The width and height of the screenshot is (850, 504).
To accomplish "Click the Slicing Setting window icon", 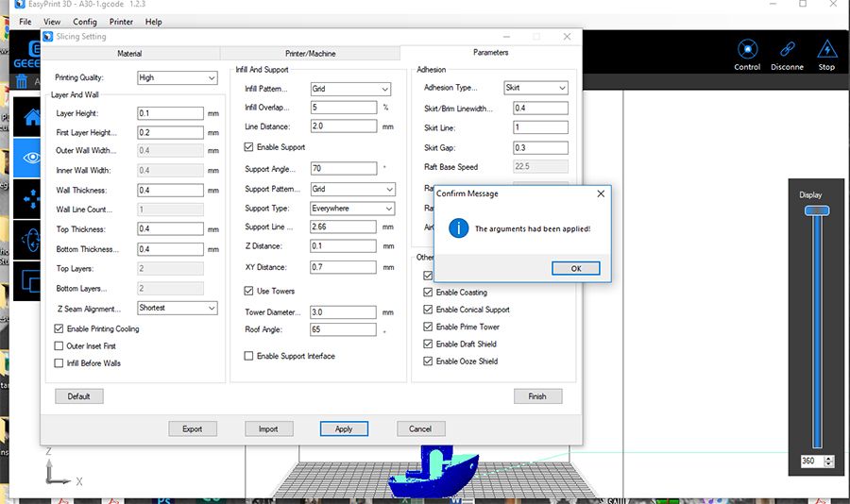I will coord(48,36).
